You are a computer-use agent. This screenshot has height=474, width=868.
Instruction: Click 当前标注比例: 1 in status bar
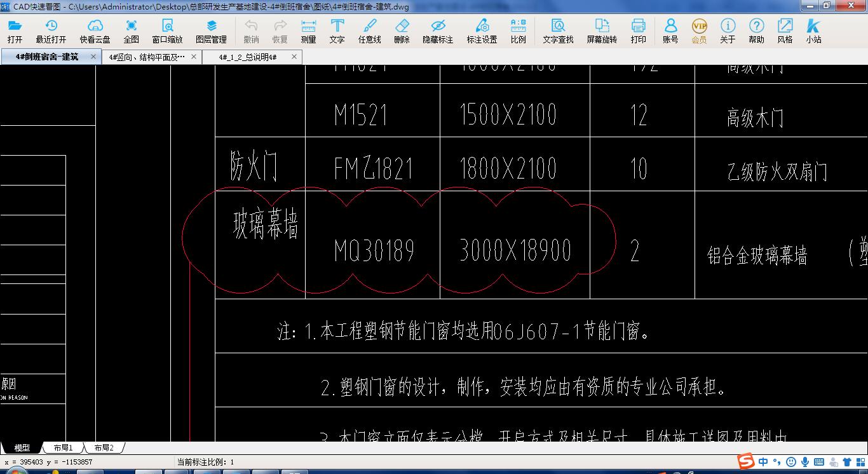pos(205,462)
